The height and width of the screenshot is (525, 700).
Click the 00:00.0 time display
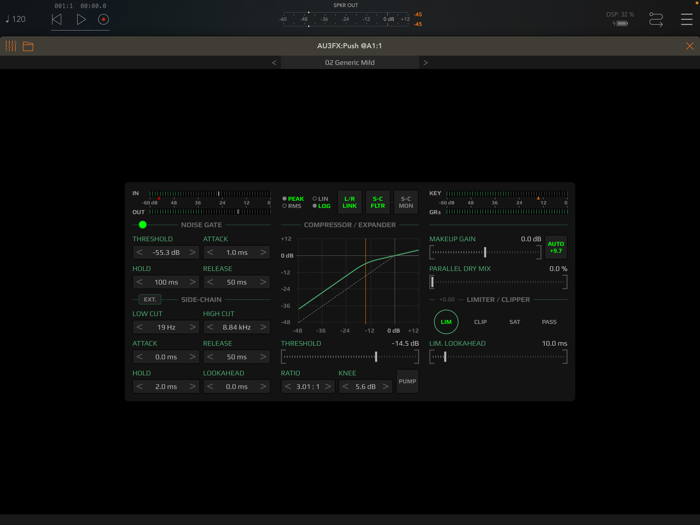93,6
